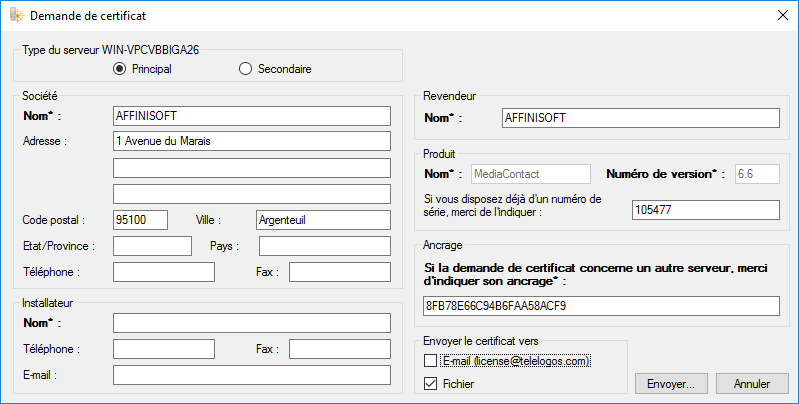Click the Ville field containing Argenteuil
The width and height of the screenshot is (799, 404).
click(323, 220)
